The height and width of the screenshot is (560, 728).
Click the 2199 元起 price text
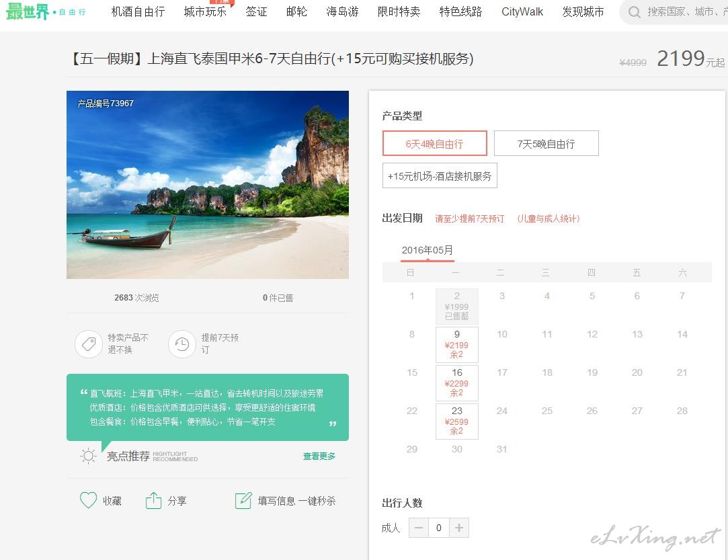pos(690,59)
